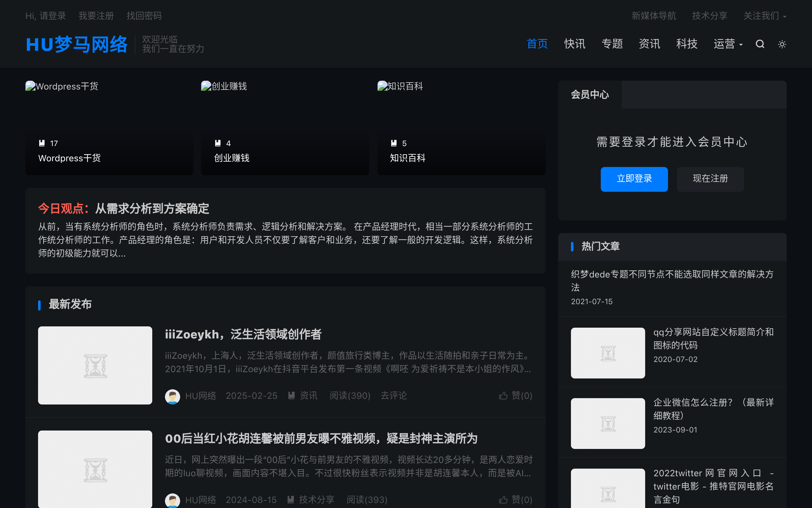The image size is (812, 508).
Task: Click book icon before 技术分享 tag
Action: 291,500
